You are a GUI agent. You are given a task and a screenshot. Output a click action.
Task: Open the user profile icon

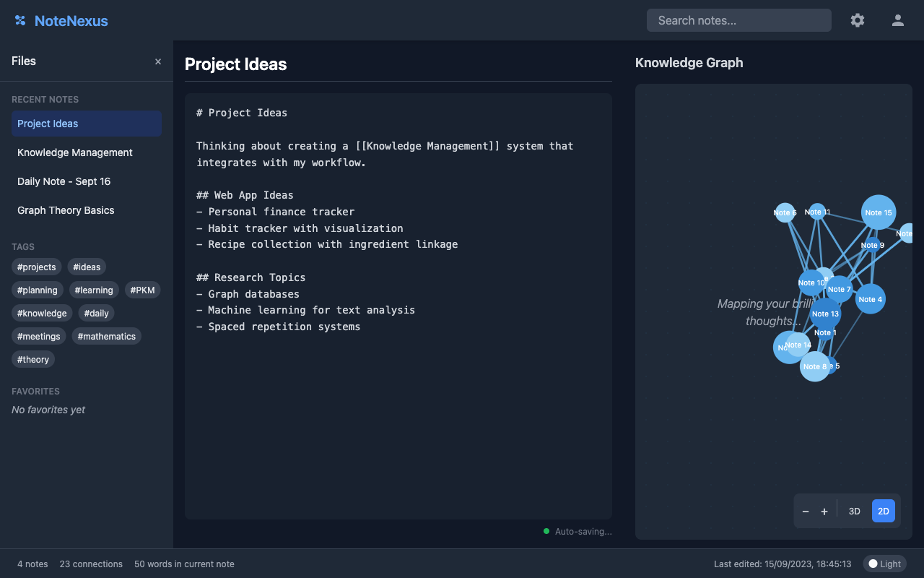897,20
